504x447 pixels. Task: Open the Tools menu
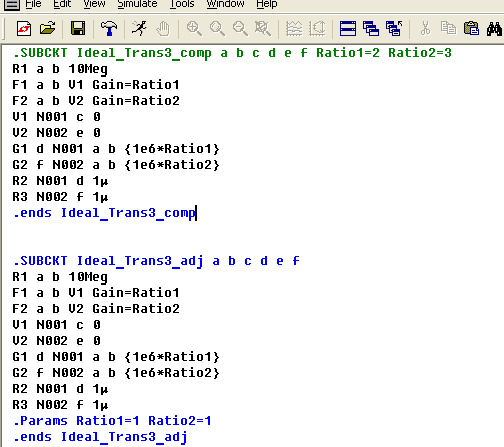click(x=182, y=4)
